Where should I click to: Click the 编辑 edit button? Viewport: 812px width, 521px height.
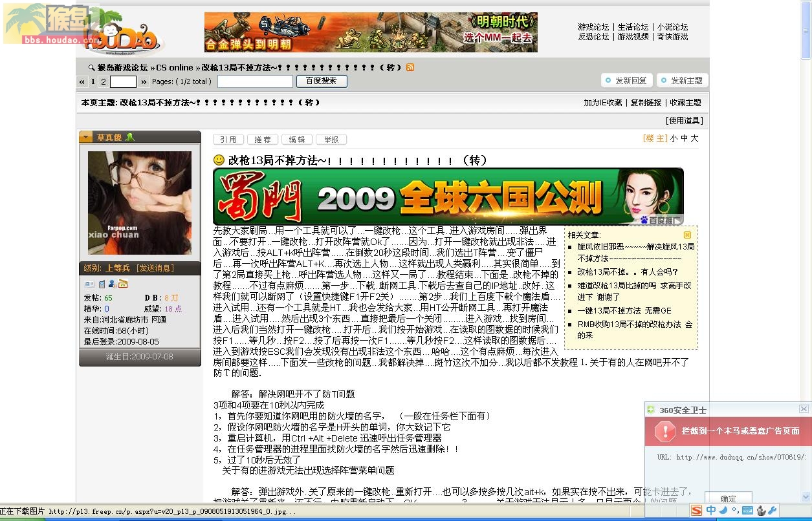297,140
